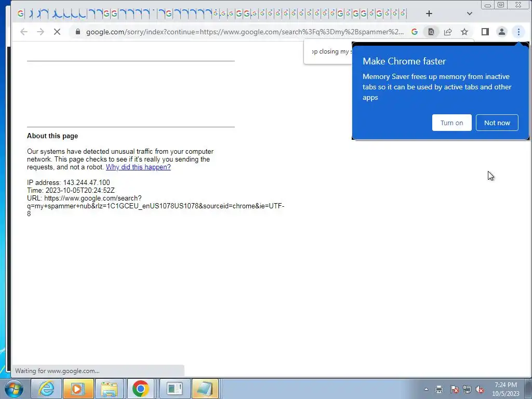The width and height of the screenshot is (532, 399).
Task: Open the tab search chevron
Action: tap(470, 14)
